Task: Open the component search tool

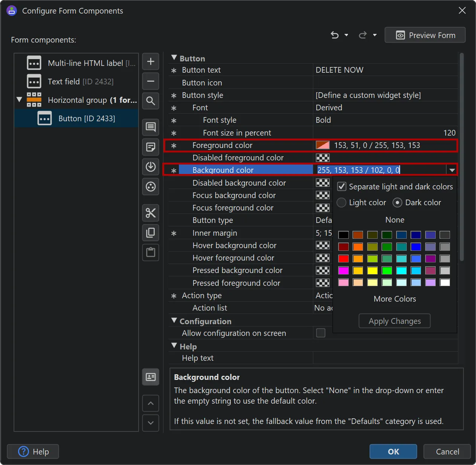Action: coord(150,101)
